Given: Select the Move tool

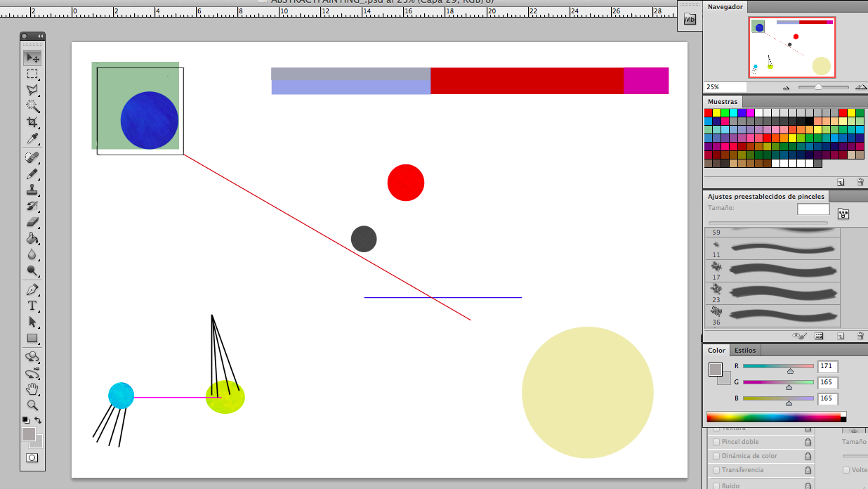Looking at the screenshot, I should coord(32,58).
